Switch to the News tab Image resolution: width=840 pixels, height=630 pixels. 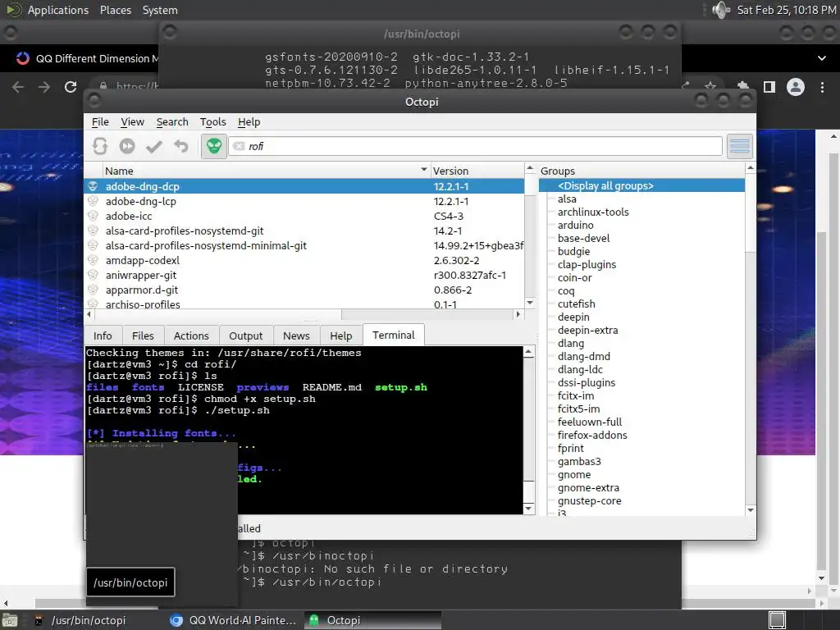click(296, 336)
